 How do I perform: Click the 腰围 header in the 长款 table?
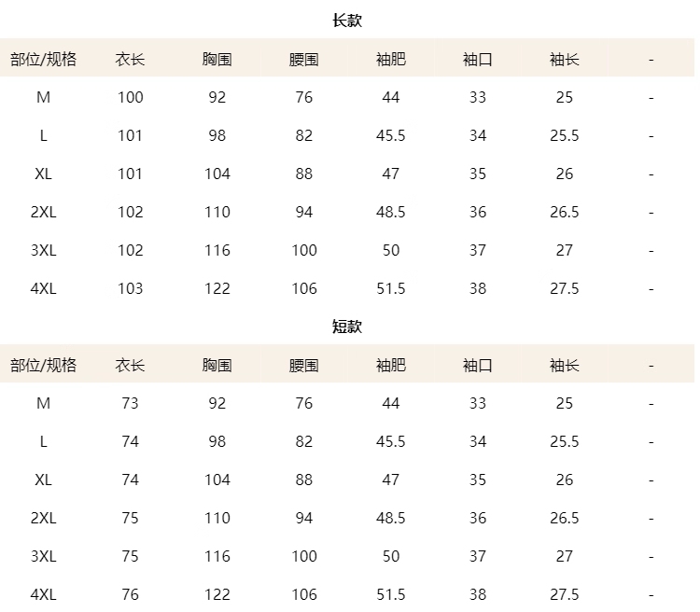pos(303,60)
